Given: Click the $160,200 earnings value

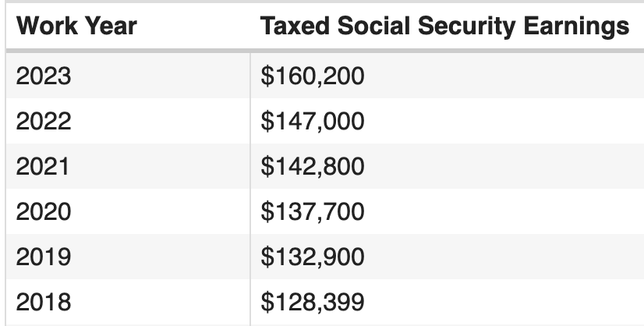Looking at the screenshot, I should tap(313, 76).
